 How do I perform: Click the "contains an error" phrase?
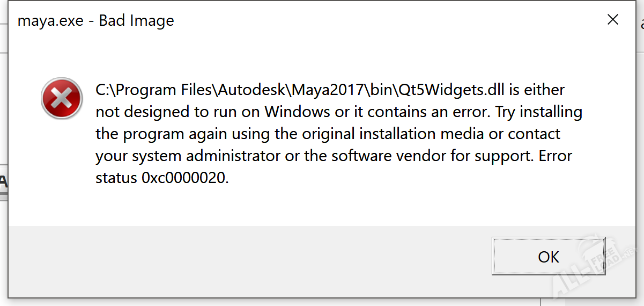pos(433,112)
